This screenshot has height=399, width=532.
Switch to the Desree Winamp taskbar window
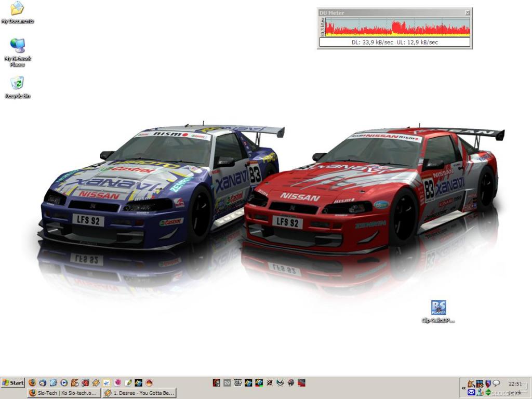(139, 393)
